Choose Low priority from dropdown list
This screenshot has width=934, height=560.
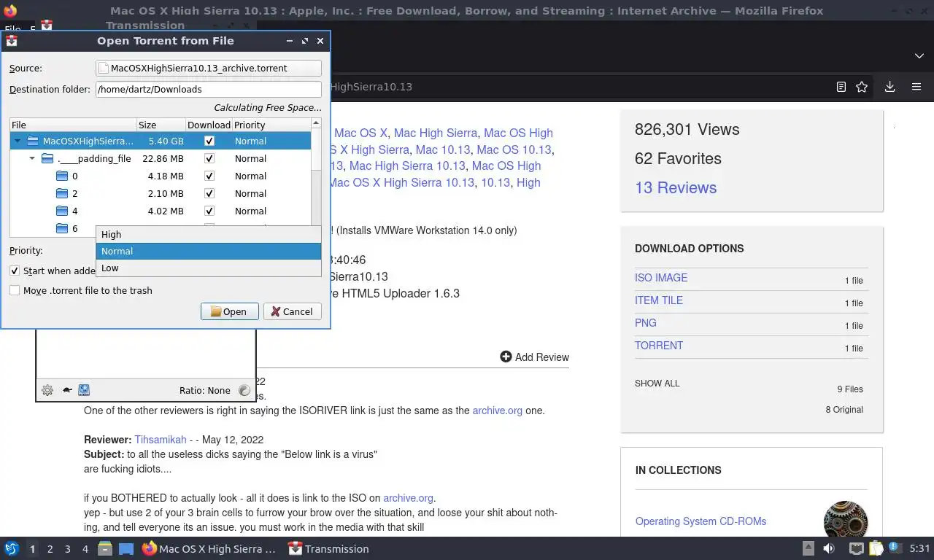pyautogui.click(x=209, y=268)
